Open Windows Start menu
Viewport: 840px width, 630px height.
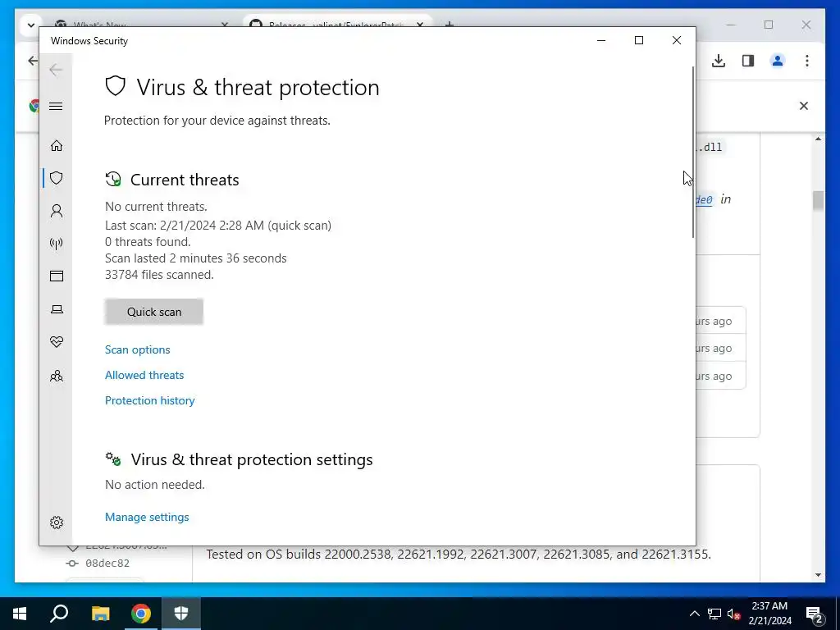coord(20,614)
